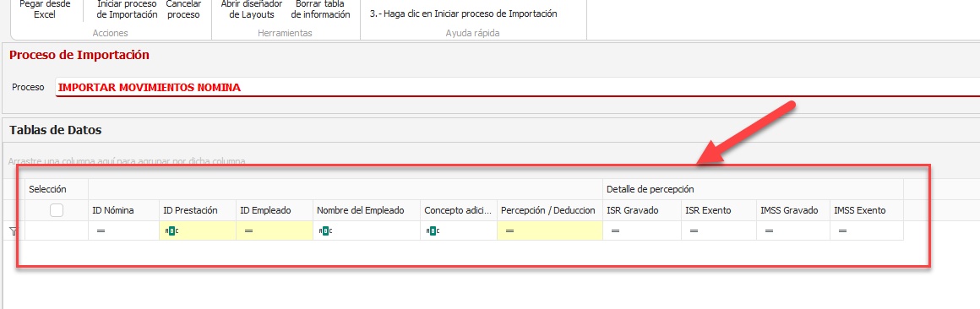Click the Selección band header
Image resolution: width=980 pixels, height=309 pixels.
(x=57, y=189)
